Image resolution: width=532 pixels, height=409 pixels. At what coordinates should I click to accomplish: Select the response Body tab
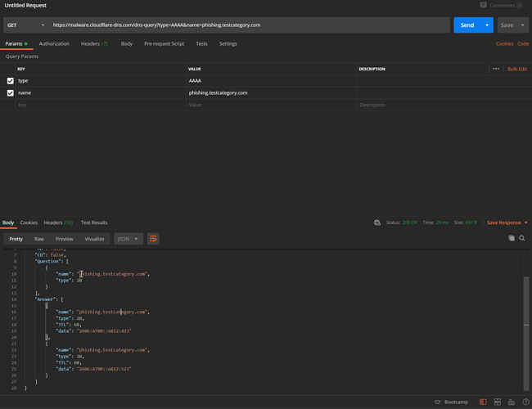pyautogui.click(x=8, y=222)
